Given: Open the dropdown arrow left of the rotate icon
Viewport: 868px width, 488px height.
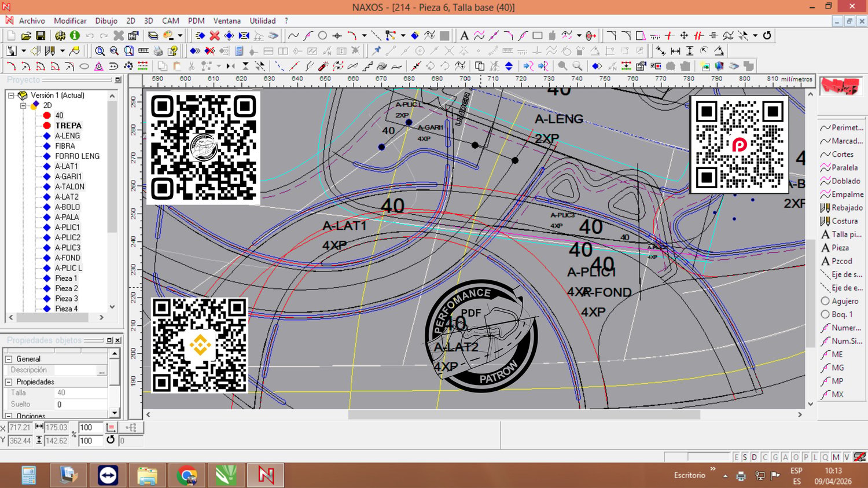Looking at the screenshot, I should [756, 36].
